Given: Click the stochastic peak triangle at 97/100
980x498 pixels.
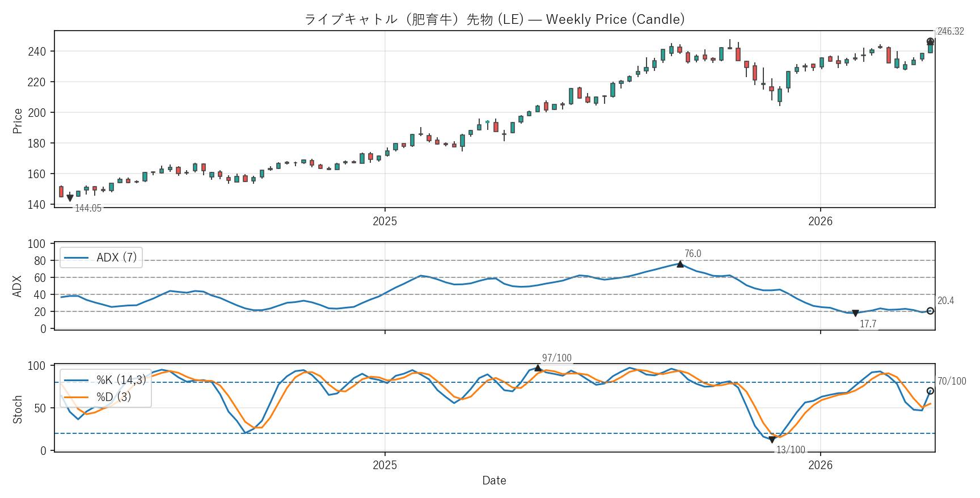Looking at the screenshot, I should (538, 368).
